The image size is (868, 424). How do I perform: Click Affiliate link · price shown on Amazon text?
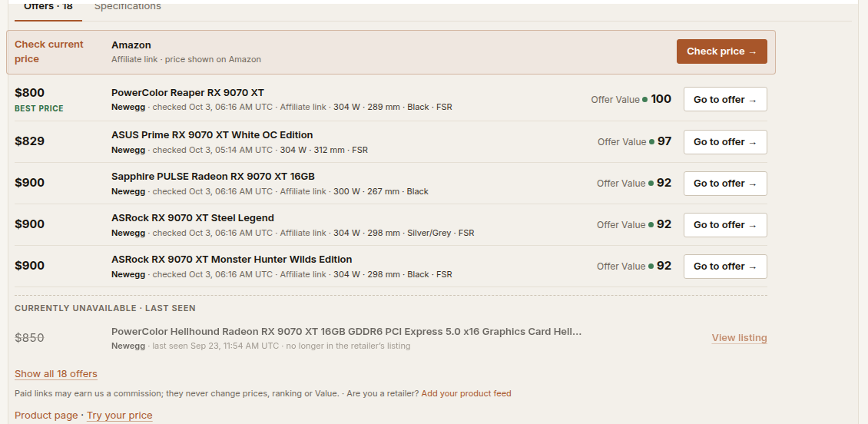[186, 59]
